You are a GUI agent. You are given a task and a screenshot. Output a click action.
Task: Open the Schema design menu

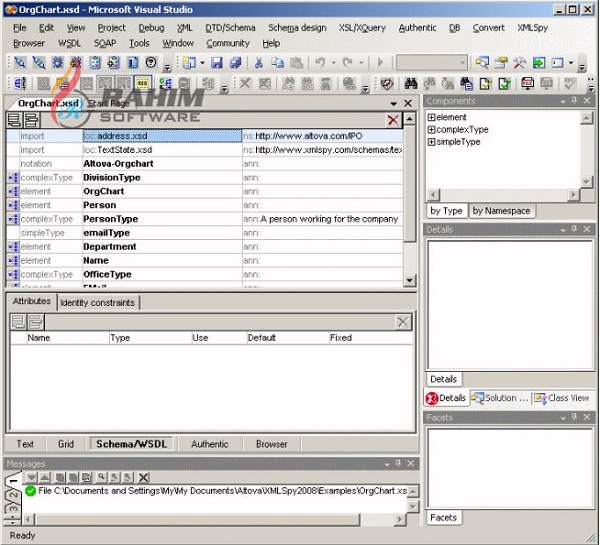tap(295, 28)
